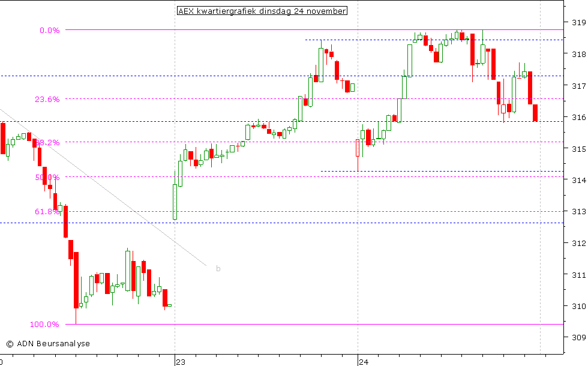Click the chart title 'AEX kwartiergrafiek dinsdag 24 november'
The height and width of the screenshot is (366, 588).
point(262,11)
